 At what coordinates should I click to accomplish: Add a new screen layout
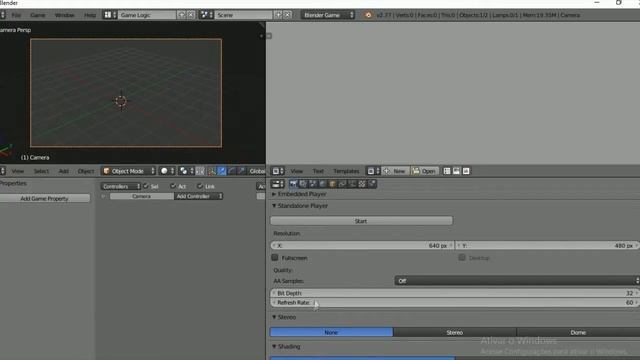(x=182, y=15)
